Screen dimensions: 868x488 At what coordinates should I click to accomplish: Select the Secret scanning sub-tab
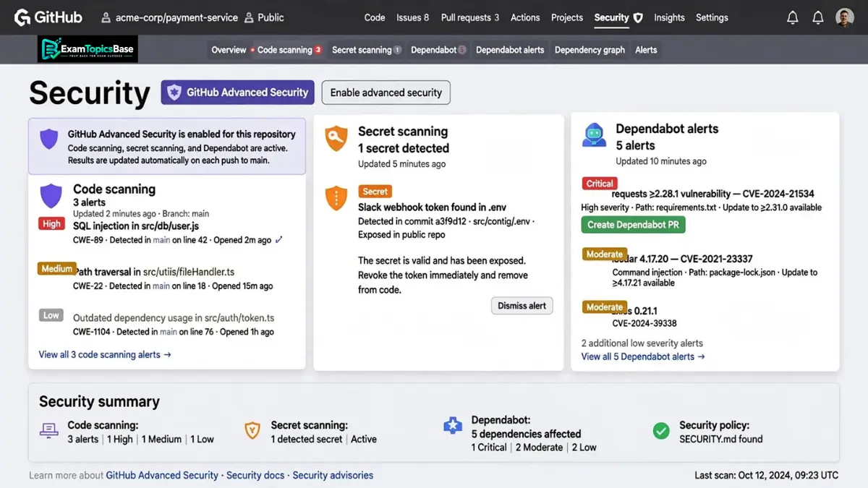pos(367,50)
